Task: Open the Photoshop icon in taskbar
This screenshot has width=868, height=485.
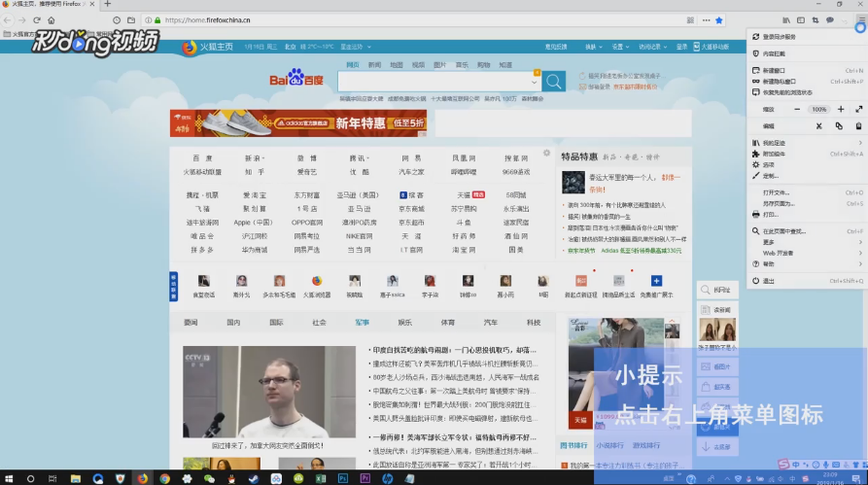Action: click(343, 478)
